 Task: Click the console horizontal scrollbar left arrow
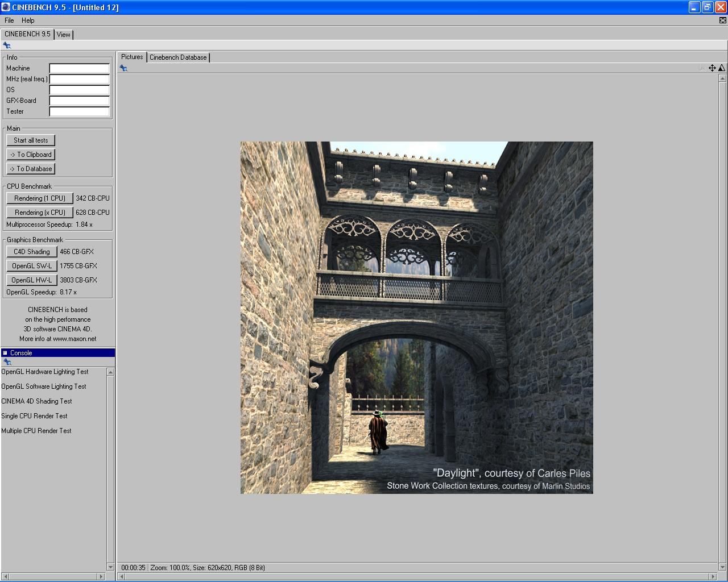(5, 576)
